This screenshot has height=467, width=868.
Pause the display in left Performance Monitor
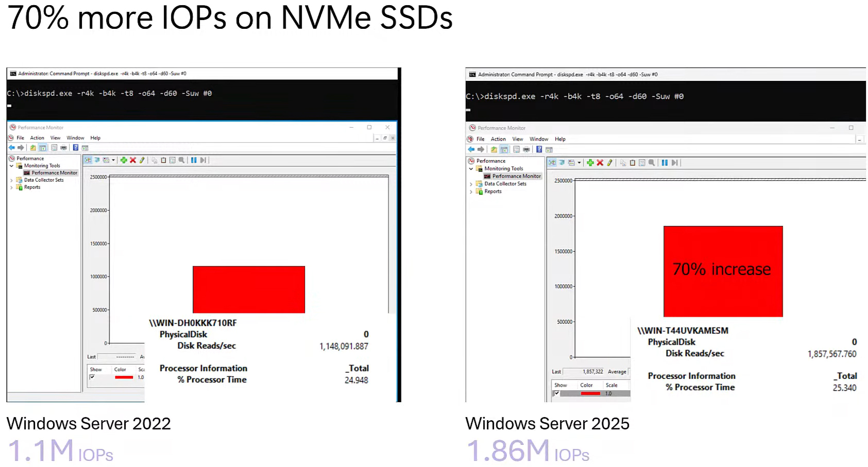194,160
